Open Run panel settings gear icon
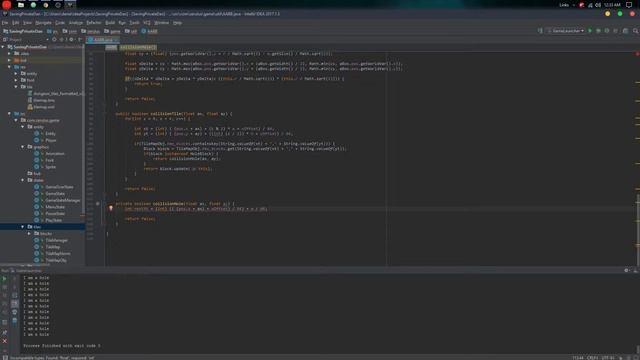Screen dimensions: 640x360 pos(627,270)
